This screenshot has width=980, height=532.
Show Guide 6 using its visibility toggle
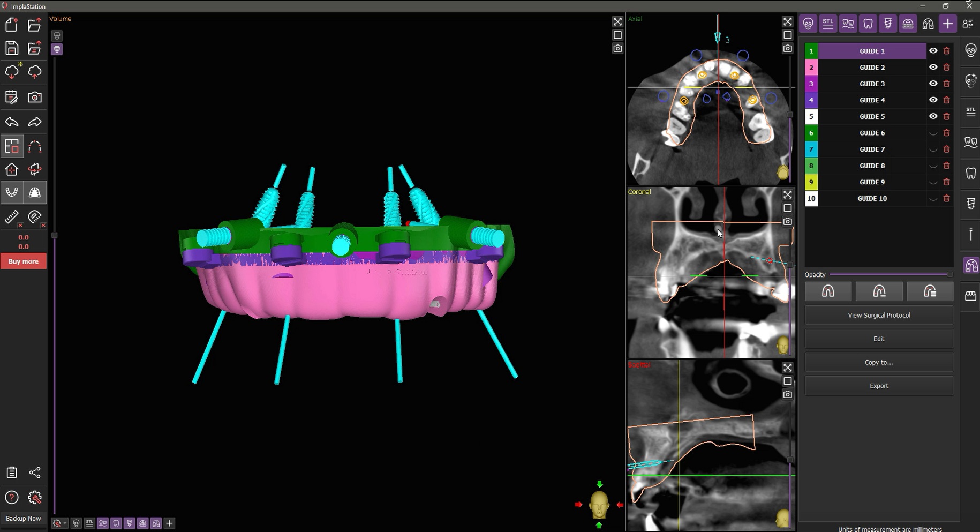933,133
